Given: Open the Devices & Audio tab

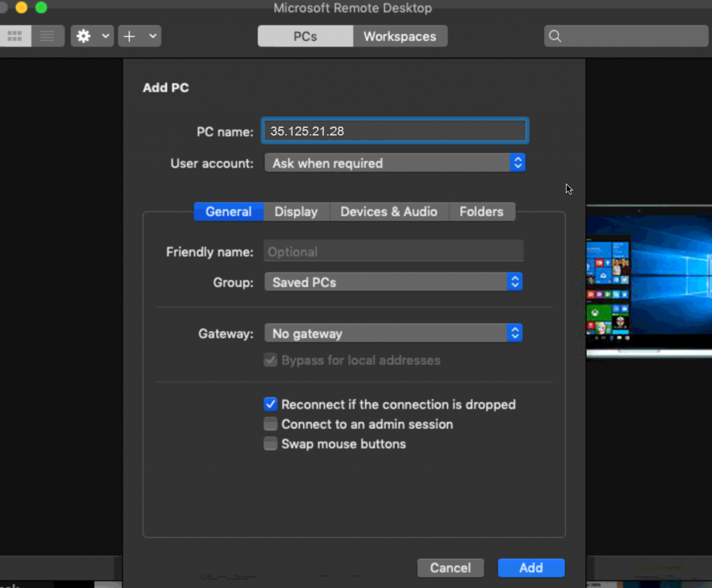Looking at the screenshot, I should (389, 212).
